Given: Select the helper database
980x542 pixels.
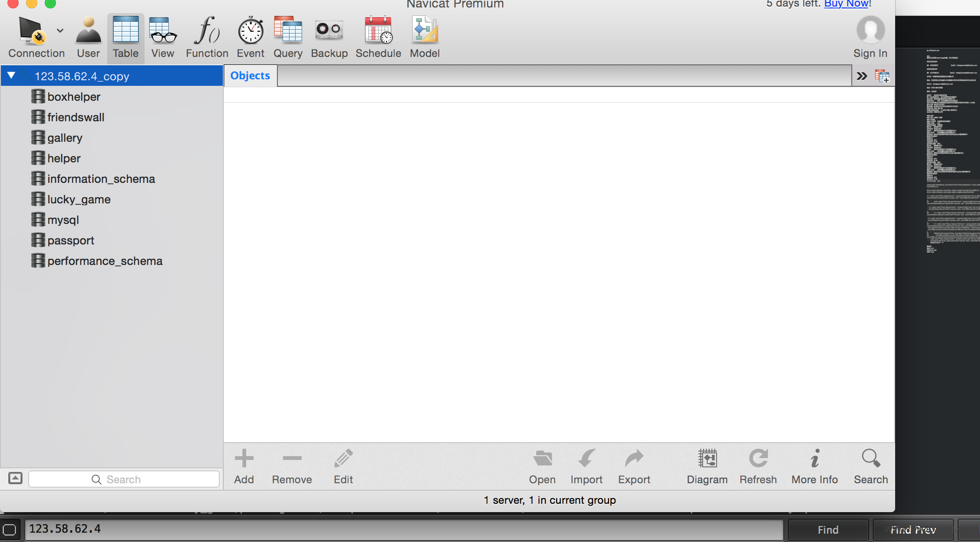Looking at the screenshot, I should pos(112,158).
